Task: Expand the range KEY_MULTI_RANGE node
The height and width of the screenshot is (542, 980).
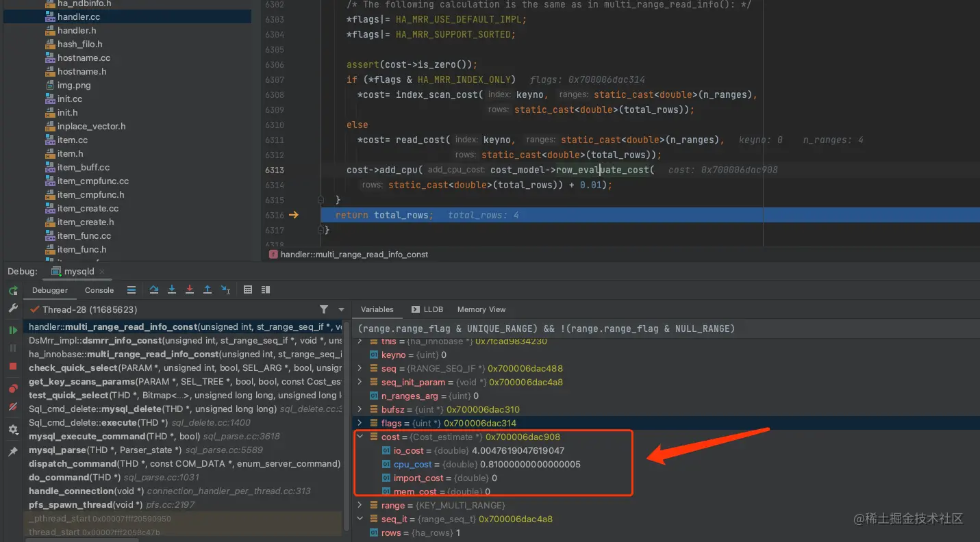Action: (360, 505)
